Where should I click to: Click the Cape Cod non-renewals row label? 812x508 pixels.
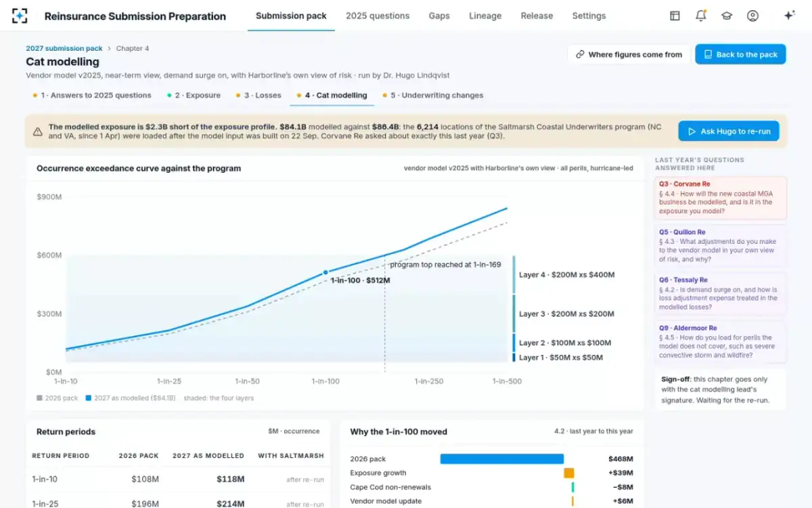tap(390, 488)
